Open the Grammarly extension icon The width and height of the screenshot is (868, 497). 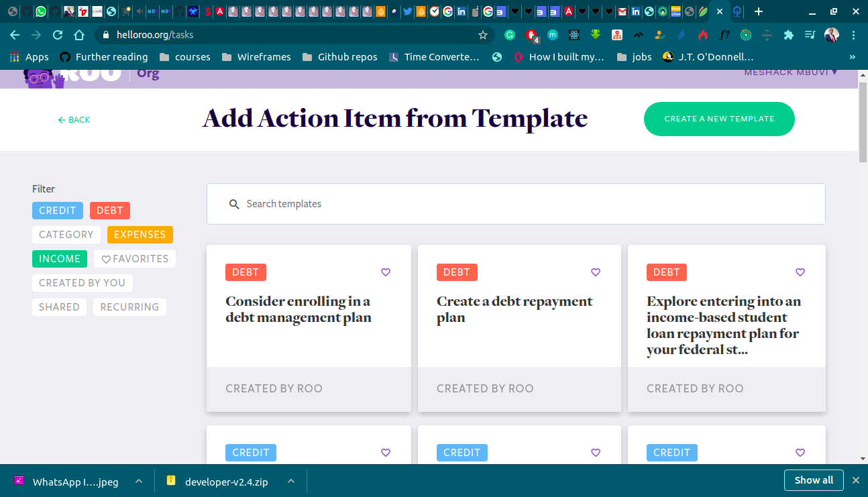pyautogui.click(x=510, y=35)
